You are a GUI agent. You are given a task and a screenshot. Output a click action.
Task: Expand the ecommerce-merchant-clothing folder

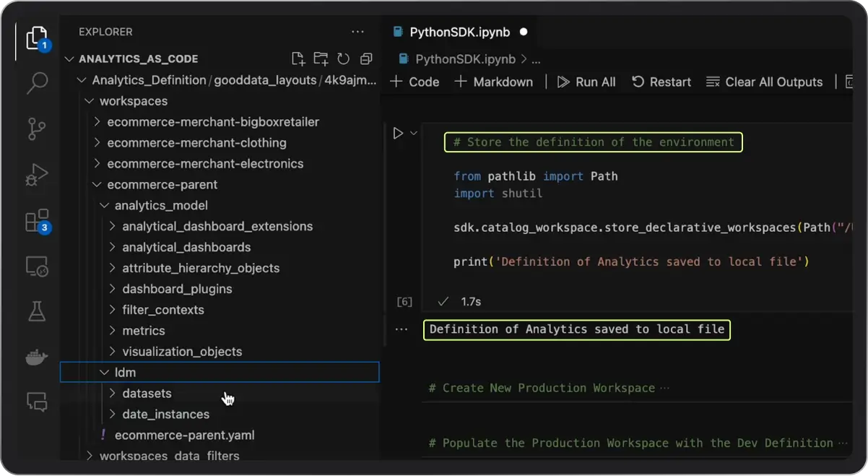(x=196, y=143)
